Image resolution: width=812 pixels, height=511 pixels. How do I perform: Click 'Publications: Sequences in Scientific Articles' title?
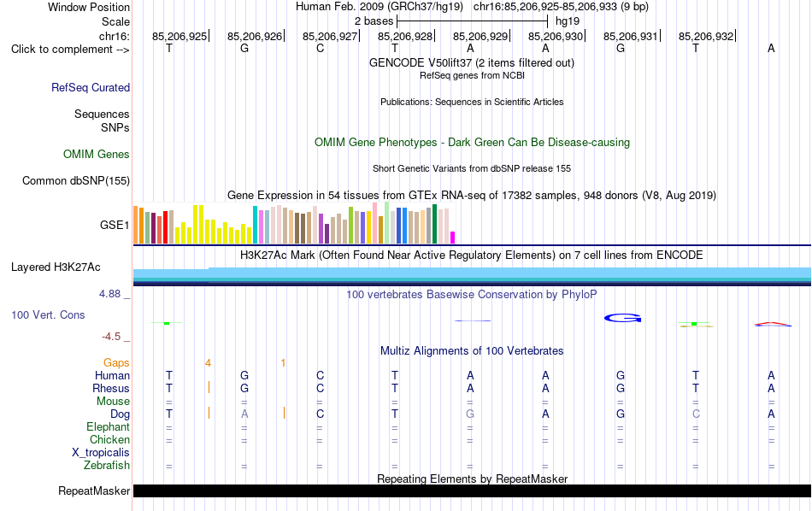pyautogui.click(x=472, y=102)
